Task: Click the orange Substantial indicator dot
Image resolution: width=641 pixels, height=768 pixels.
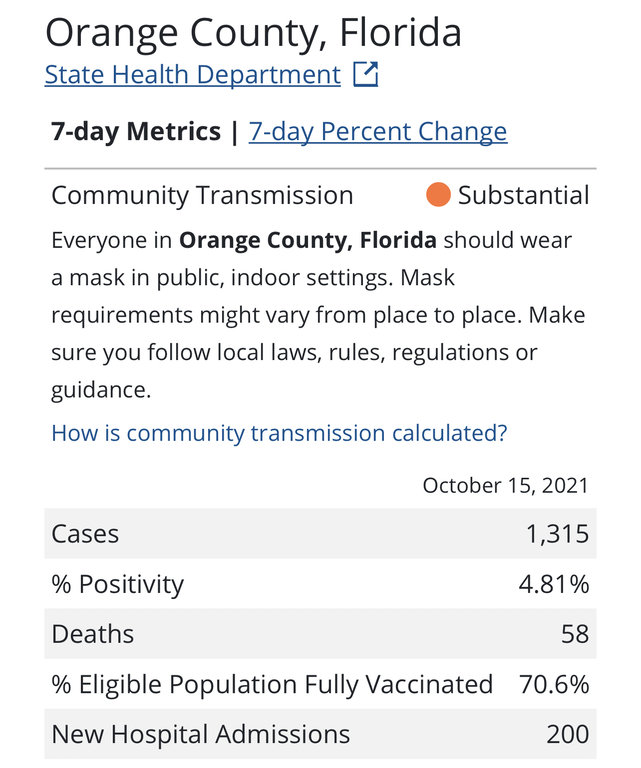Action: click(x=438, y=195)
